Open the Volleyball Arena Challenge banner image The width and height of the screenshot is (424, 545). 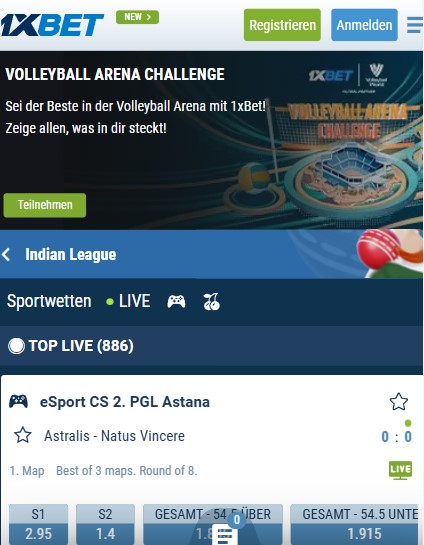211,140
